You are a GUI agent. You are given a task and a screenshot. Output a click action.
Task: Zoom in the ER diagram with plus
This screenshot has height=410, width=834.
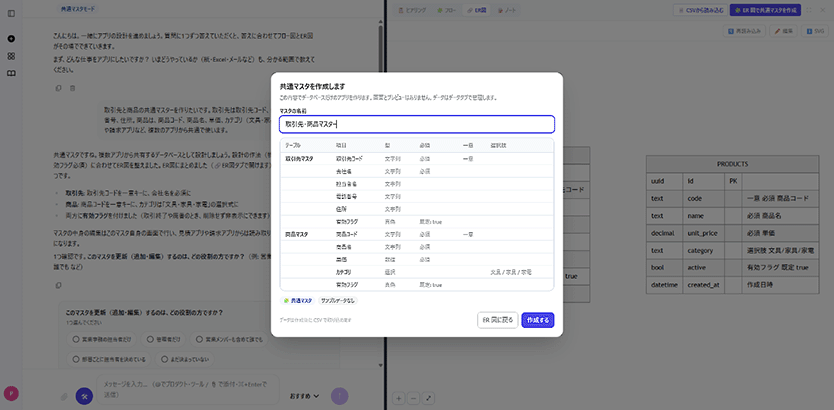point(399,398)
